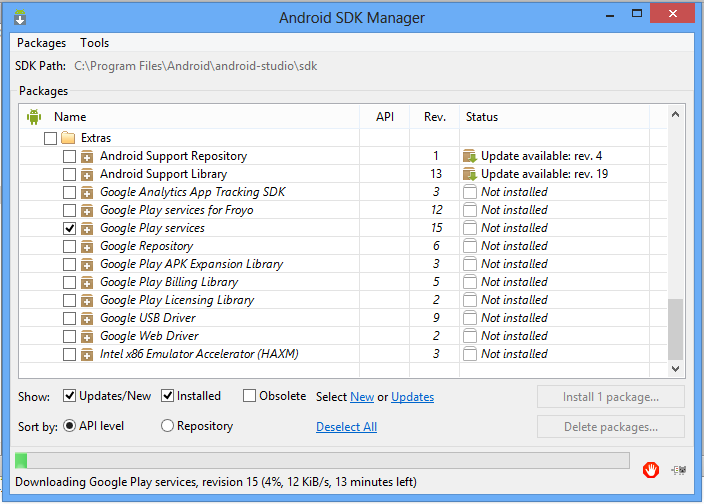
Task: Select the Google Play Billing Library row text
Action: click(x=169, y=282)
